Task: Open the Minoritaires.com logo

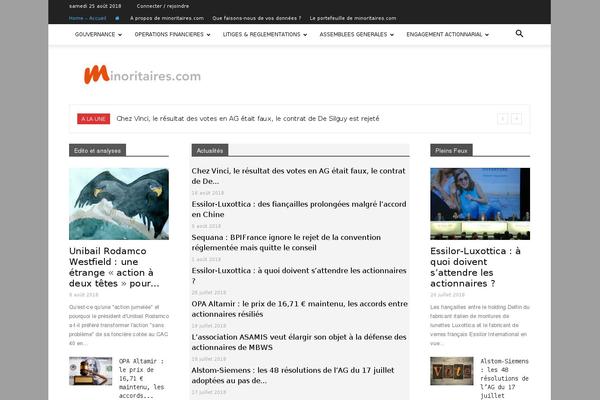Action: click(142, 75)
